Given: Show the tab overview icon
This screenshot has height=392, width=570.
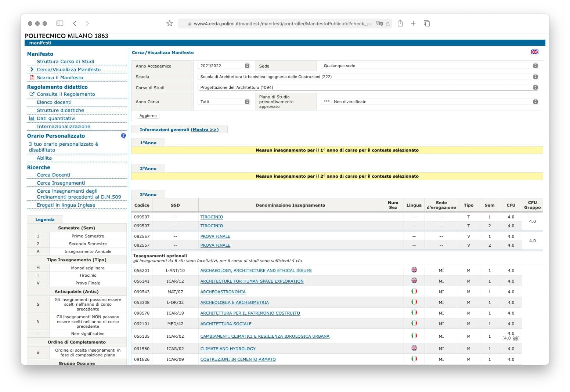Looking at the screenshot, I should tap(427, 23).
